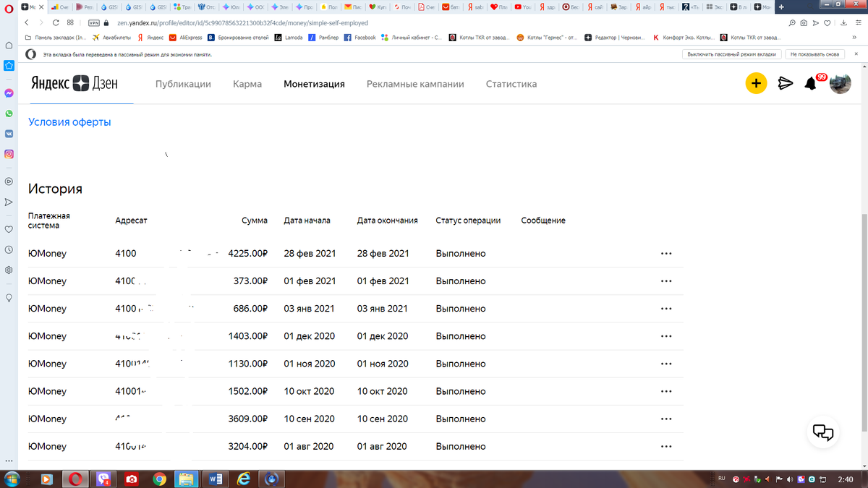Image resolution: width=868 pixels, height=488 pixels.
Task: Click Не показывать снова button
Action: (814, 54)
